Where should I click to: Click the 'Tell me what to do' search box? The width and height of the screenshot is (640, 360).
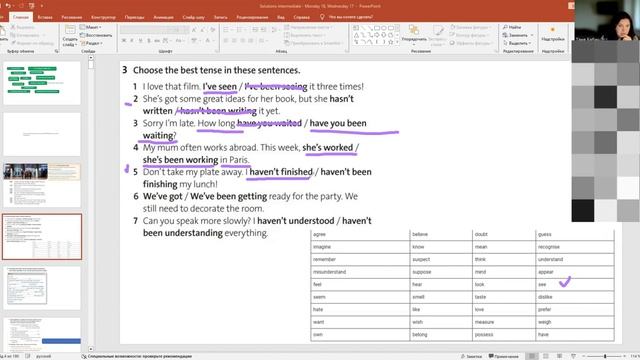(347, 17)
